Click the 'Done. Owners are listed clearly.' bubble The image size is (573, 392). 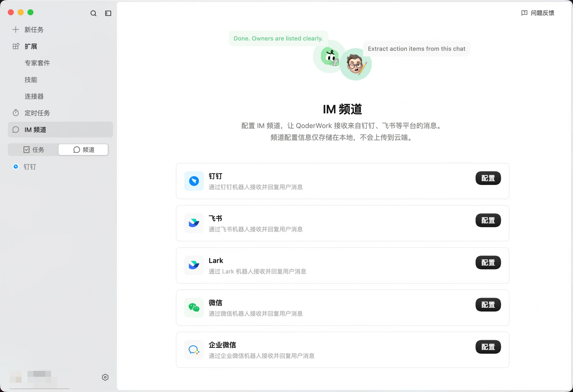278,38
